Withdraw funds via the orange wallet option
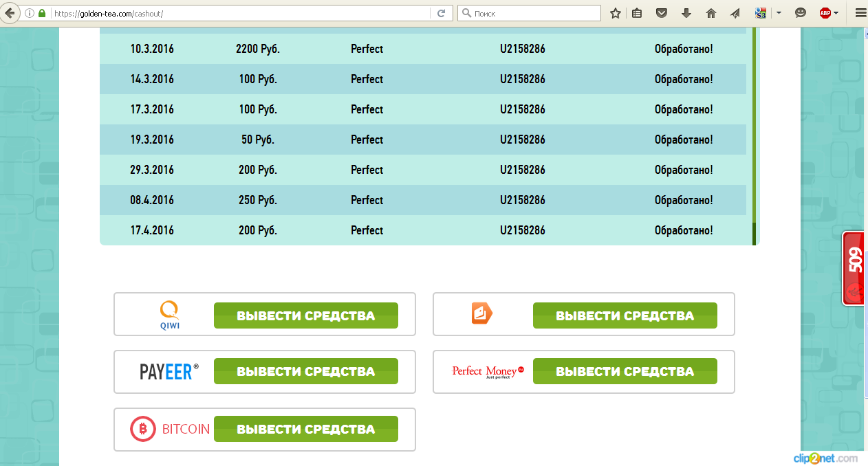The image size is (868, 466). point(625,315)
